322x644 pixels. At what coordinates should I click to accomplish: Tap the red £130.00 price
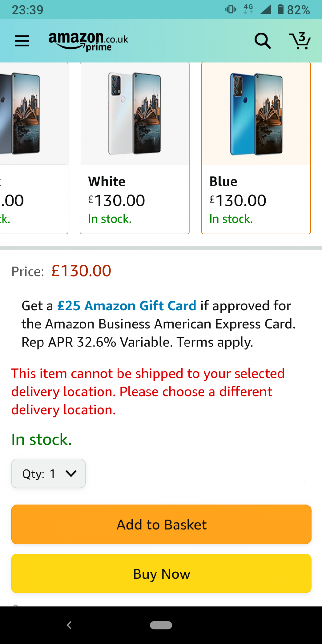[81, 271]
